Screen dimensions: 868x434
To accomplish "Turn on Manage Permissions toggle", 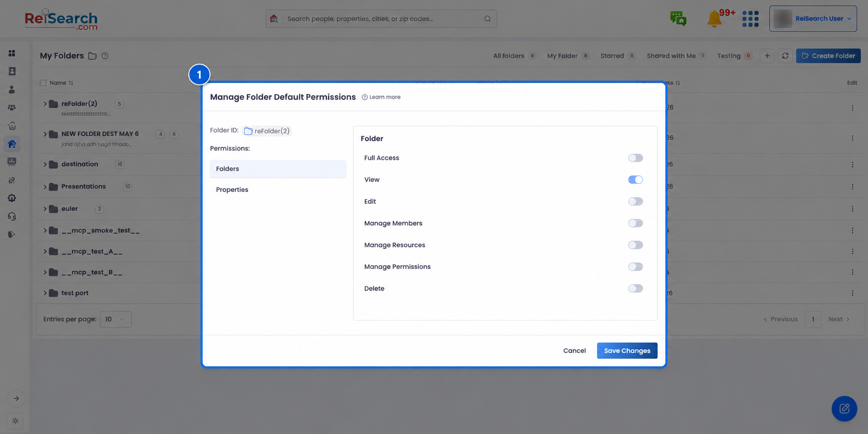I will [x=635, y=267].
